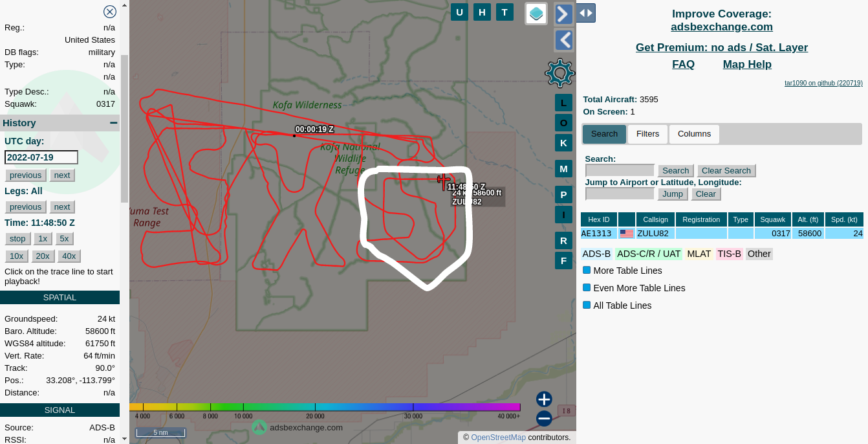
Task: Open the FAQ link
Action: (683, 65)
